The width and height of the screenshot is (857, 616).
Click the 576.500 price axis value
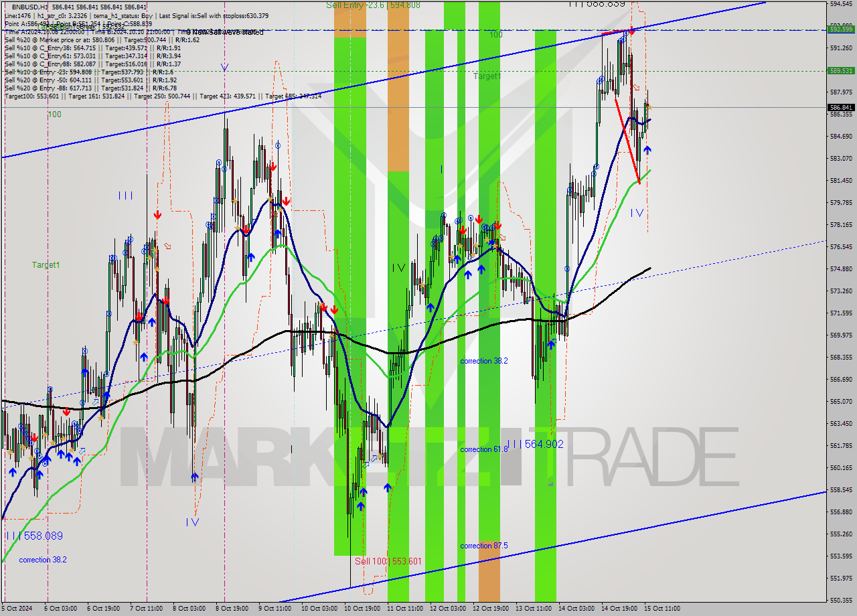[841, 247]
